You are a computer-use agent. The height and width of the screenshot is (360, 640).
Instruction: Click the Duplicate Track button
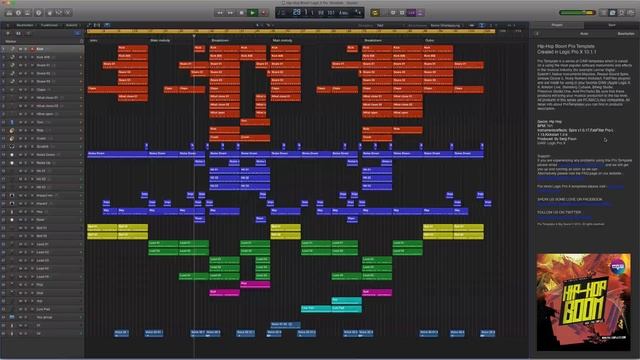pos(18,33)
